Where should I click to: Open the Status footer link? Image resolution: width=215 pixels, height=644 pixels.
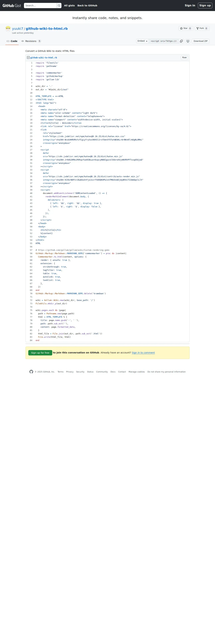coord(90,372)
